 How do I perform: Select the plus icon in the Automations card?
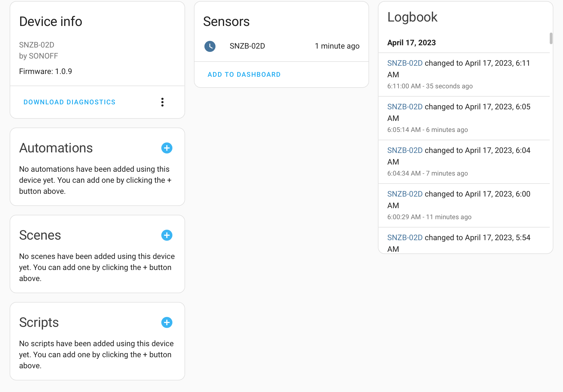(x=167, y=148)
